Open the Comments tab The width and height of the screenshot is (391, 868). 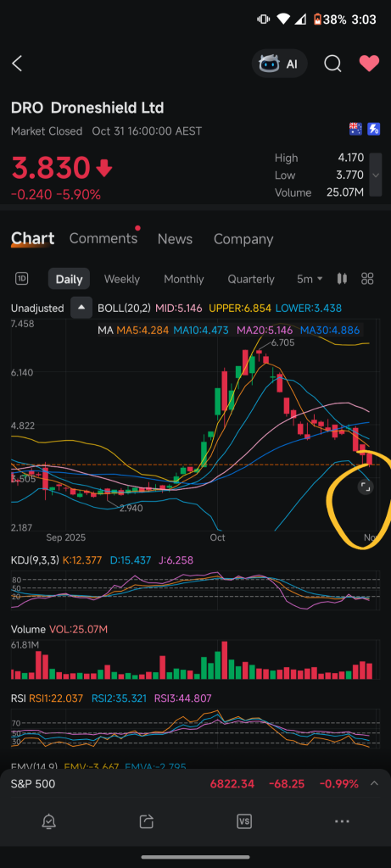pos(103,238)
